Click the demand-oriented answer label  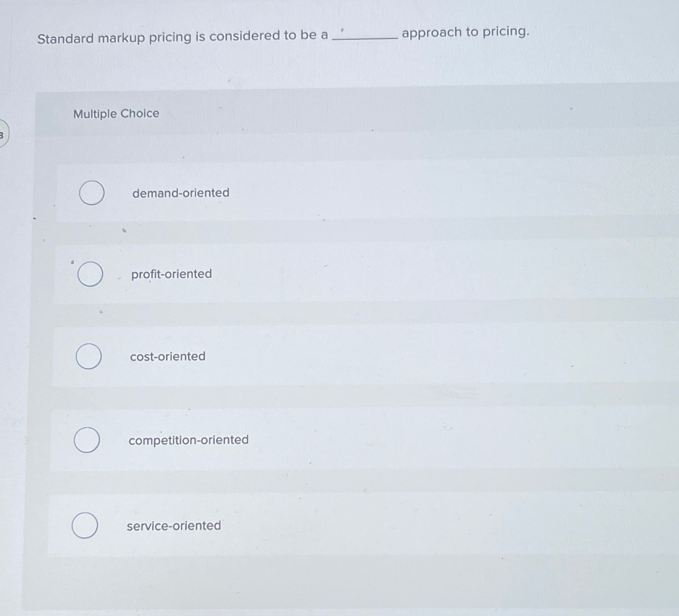(180, 193)
